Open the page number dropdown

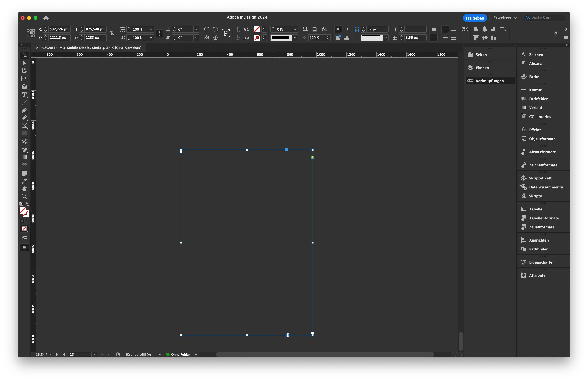(94, 354)
